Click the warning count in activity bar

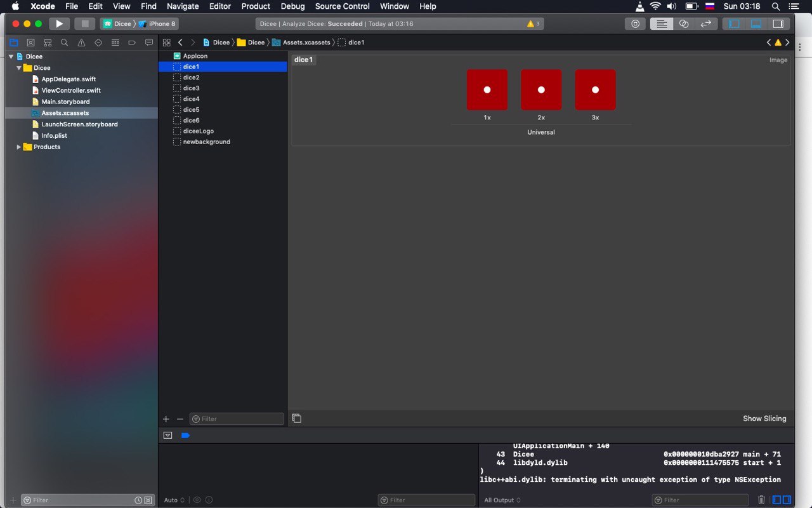click(534, 23)
